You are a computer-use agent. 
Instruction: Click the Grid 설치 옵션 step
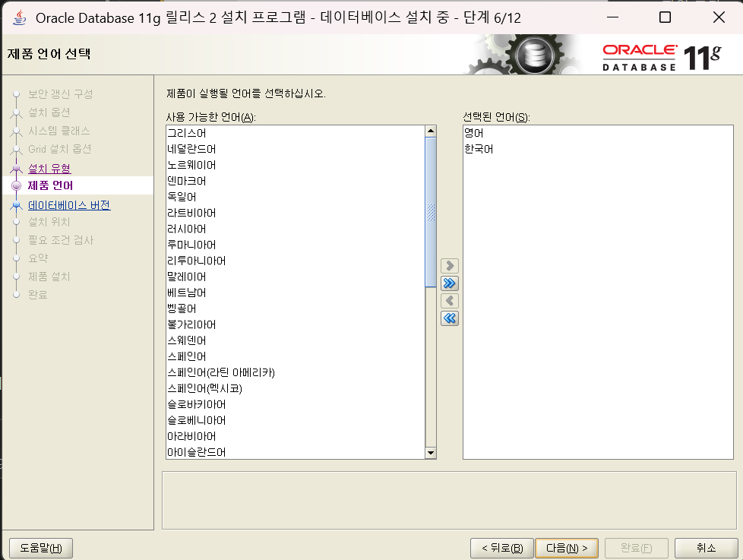click(60, 149)
